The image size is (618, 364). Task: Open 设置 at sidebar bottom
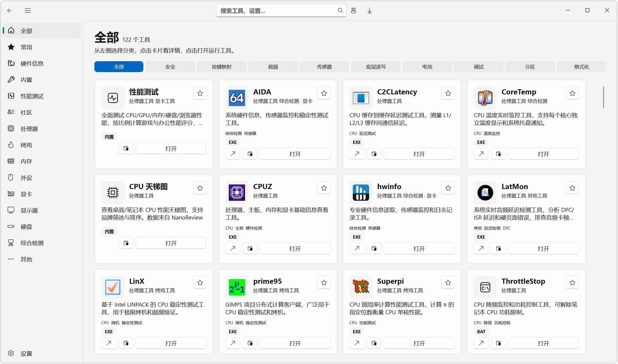(42, 353)
